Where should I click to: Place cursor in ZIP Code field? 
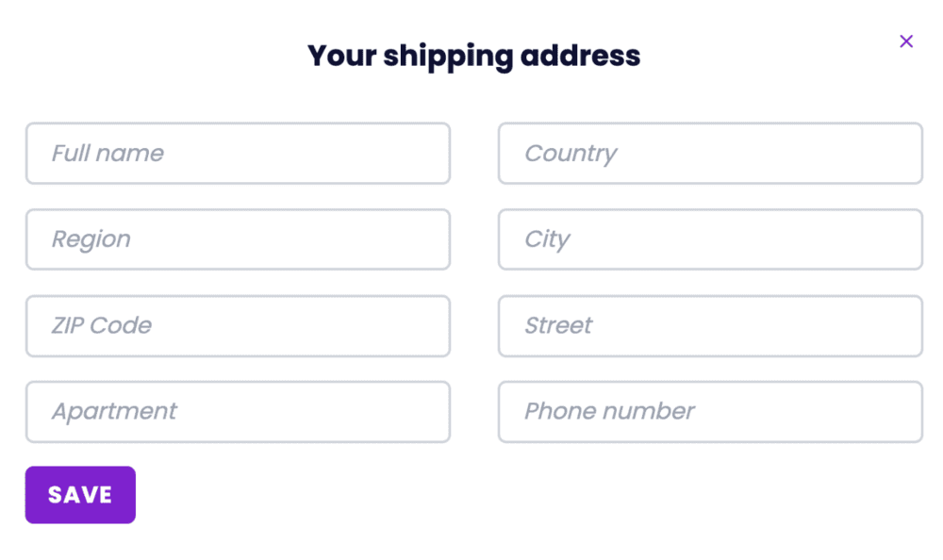pyautogui.click(x=238, y=326)
